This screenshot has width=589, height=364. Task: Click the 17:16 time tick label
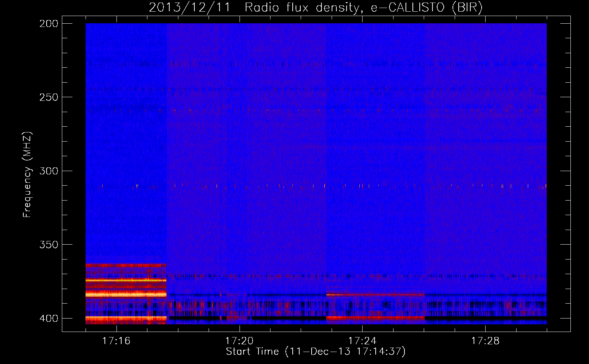[x=116, y=341]
